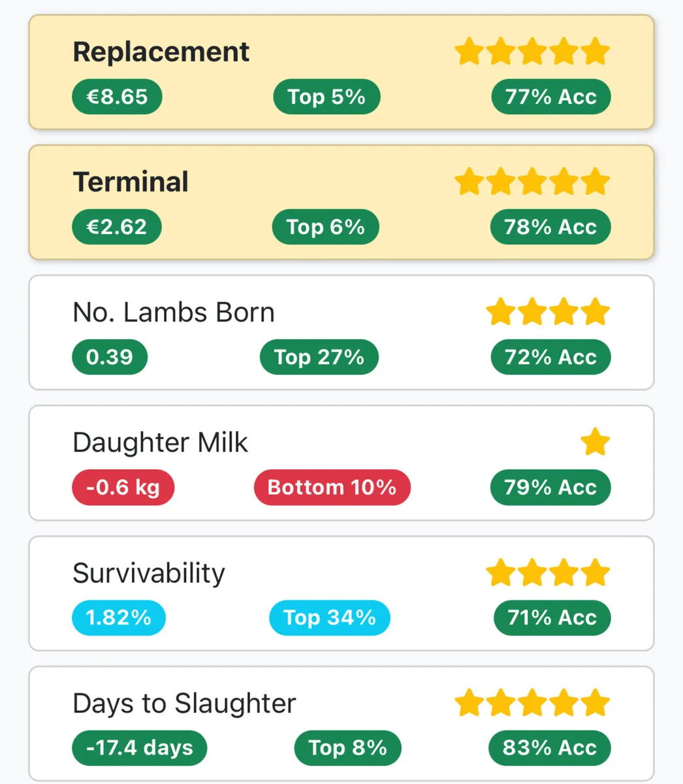
Task: Tap the red -0.6 kg badge
Action: click(x=123, y=487)
